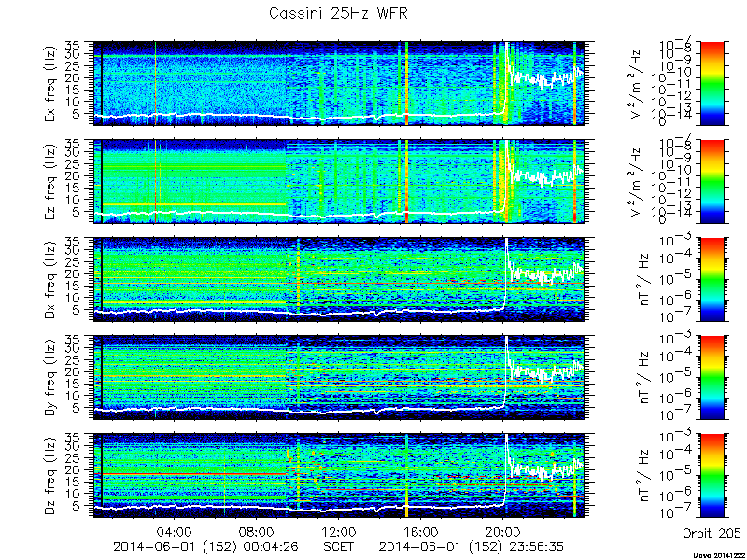Click the By freq (Hz) axis label
The width and height of the screenshot is (747, 560).
pyautogui.click(x=51, y=378)
